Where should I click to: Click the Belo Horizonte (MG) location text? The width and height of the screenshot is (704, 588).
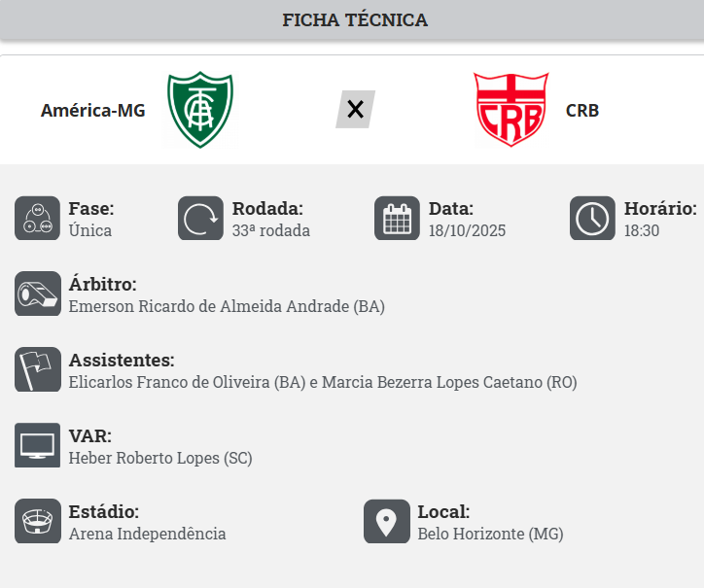[x=490, y=535]
